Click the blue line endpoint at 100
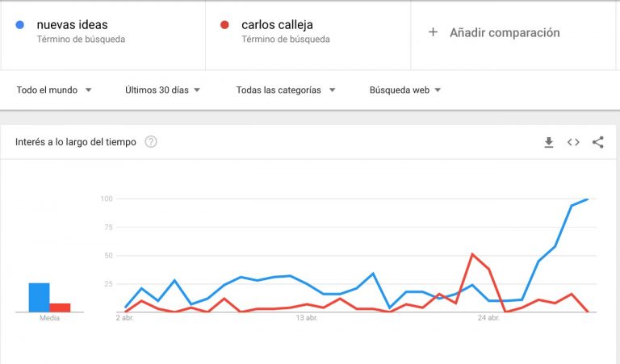620x364 pixels. tap(588, 199)
